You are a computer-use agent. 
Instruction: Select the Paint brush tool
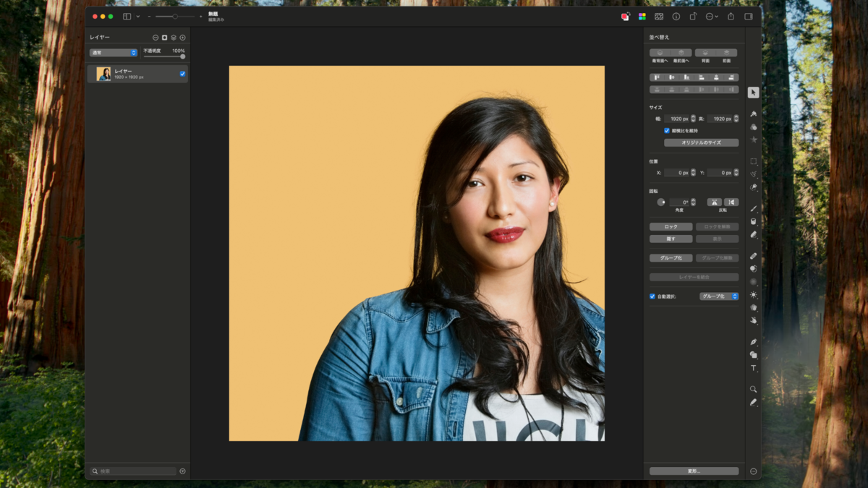tap(753, 208)
